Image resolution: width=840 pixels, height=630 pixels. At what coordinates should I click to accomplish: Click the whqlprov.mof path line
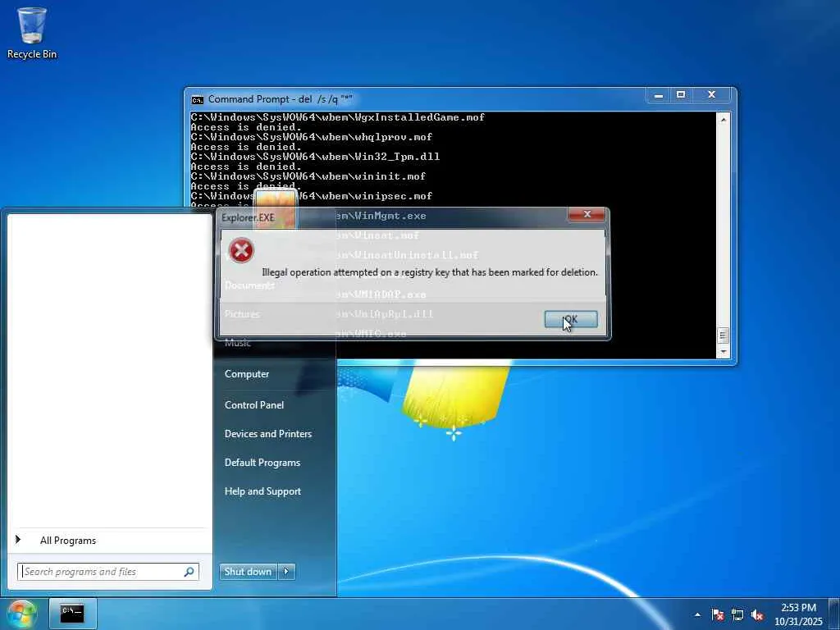pyautogui.click(x=311, y=137)
